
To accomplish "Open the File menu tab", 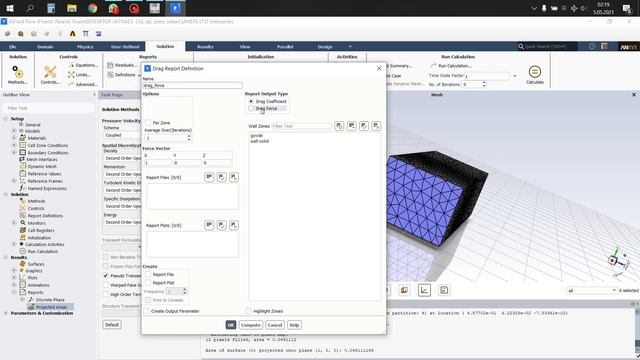I will (13, 47).
